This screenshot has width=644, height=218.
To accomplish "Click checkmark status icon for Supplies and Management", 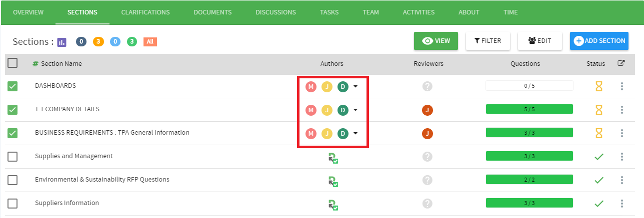I will [x=598, y=157].
